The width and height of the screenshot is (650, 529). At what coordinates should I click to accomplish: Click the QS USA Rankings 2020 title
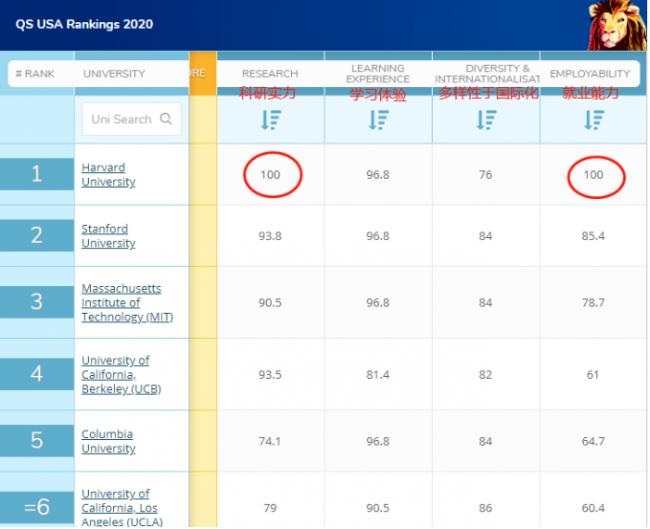[x=84, y=24]
